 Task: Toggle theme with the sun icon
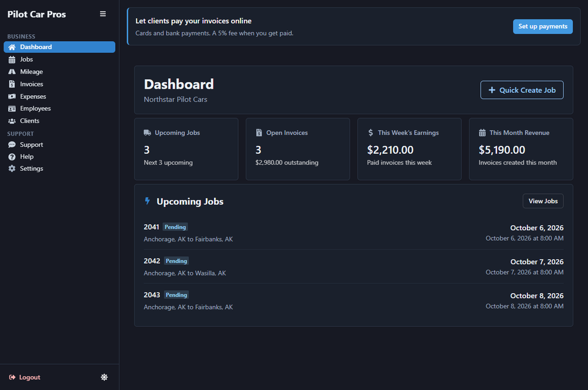[104, 377]
